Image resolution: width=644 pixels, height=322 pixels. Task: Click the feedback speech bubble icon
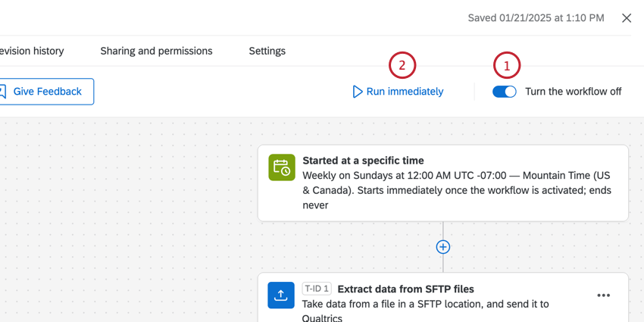3,92
